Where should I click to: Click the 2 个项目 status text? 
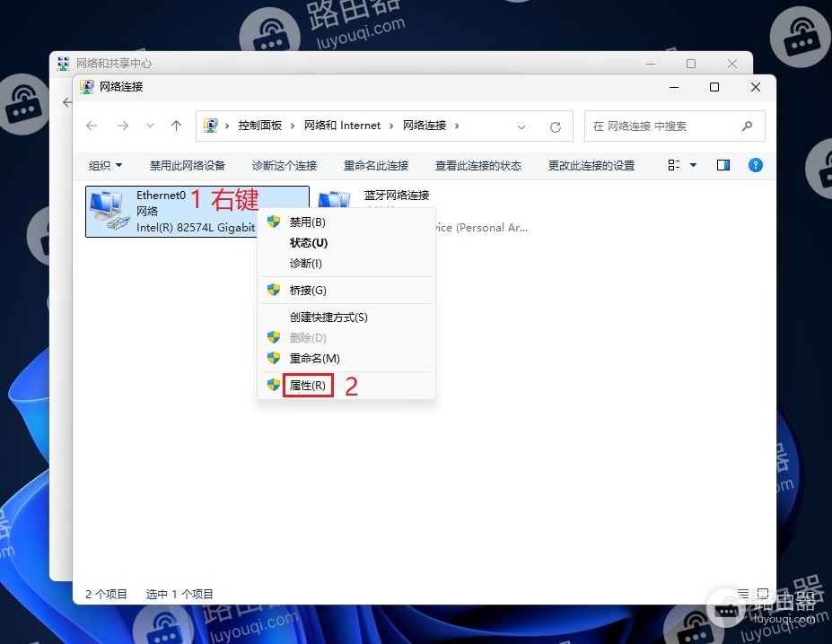click(106, 594)
